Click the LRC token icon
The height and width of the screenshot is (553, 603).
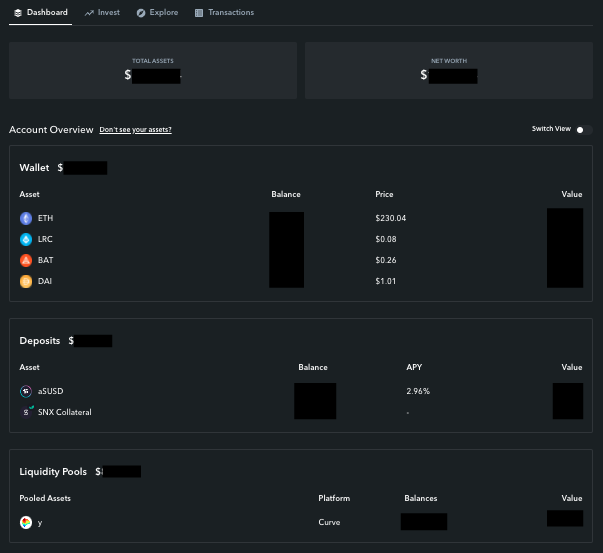pos(26,240)
